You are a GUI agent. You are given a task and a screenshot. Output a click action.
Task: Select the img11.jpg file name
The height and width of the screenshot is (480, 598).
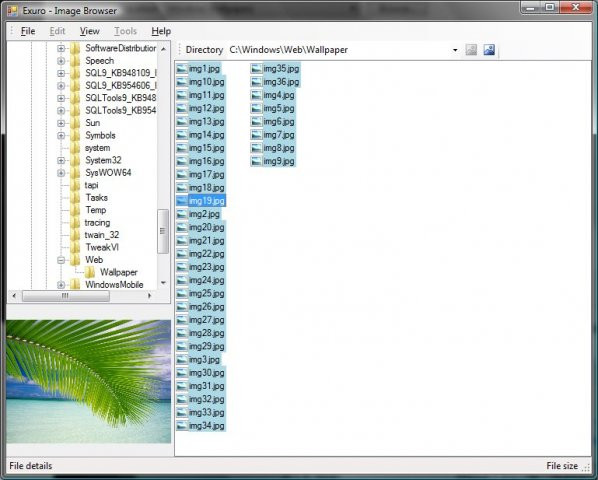point(206,95)
